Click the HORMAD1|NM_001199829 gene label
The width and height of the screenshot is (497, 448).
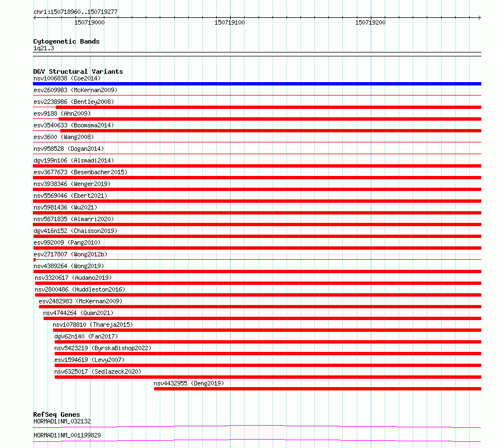click(x=67, y=435)
